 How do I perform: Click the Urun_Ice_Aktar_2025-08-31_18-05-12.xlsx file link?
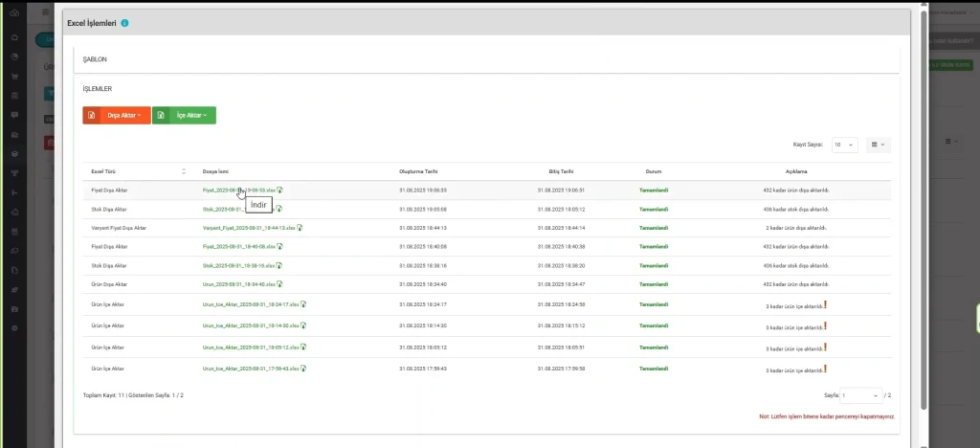pos(251,347)
